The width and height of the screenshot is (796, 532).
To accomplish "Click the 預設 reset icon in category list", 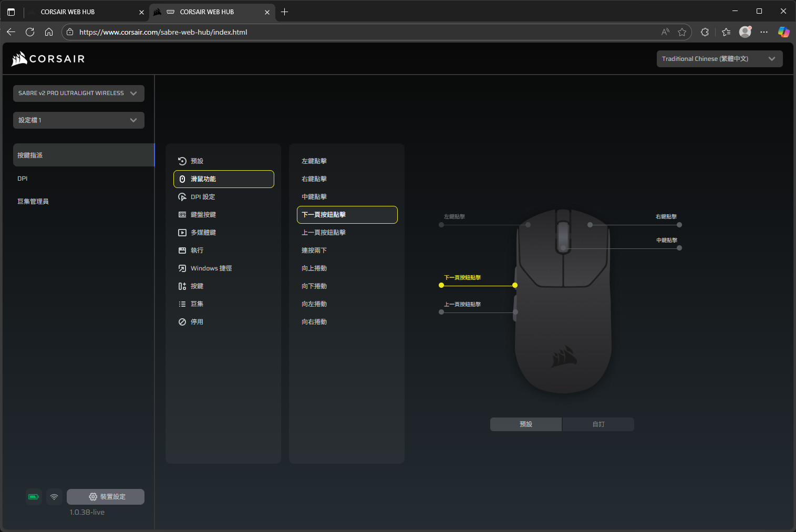I will pos(182,161).
